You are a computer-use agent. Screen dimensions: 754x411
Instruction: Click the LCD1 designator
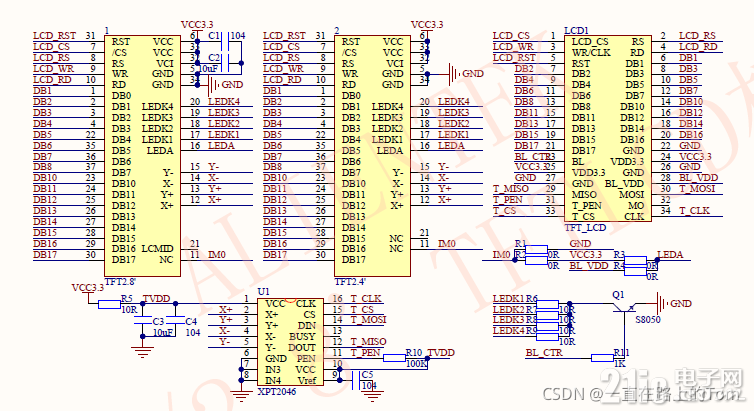[x=577, y=30]
